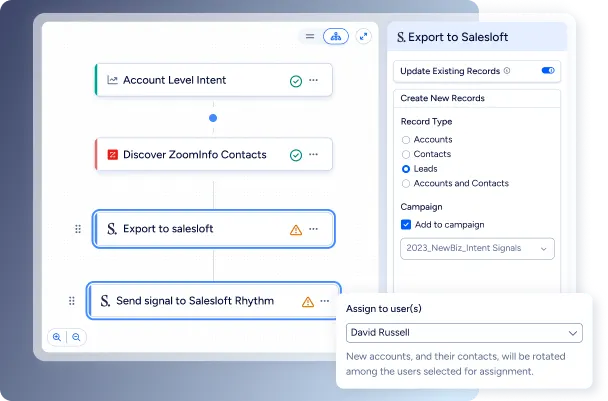Click the Account Level Intent chart icon
This screenshot has height=401, width=608.
pos(112,80)
